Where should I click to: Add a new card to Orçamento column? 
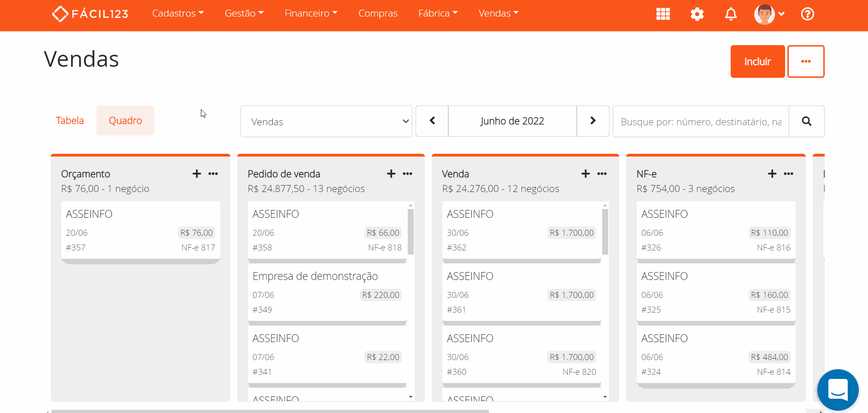197,174
